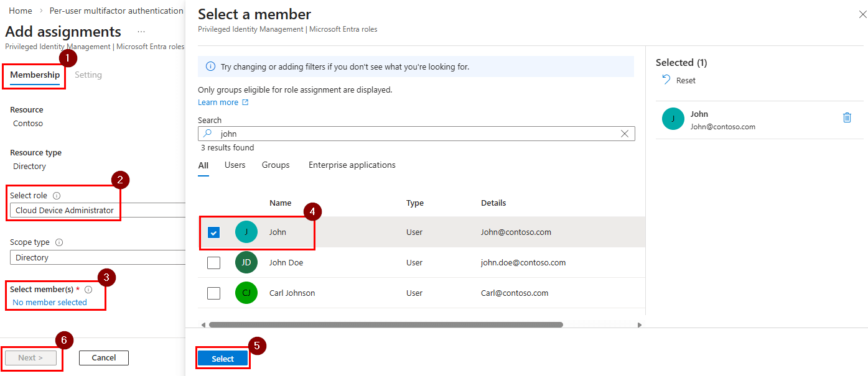The image size is (868, 376).
Task: Open the Cloud Device Administrator role dropdown
Action: pos(63,210)
